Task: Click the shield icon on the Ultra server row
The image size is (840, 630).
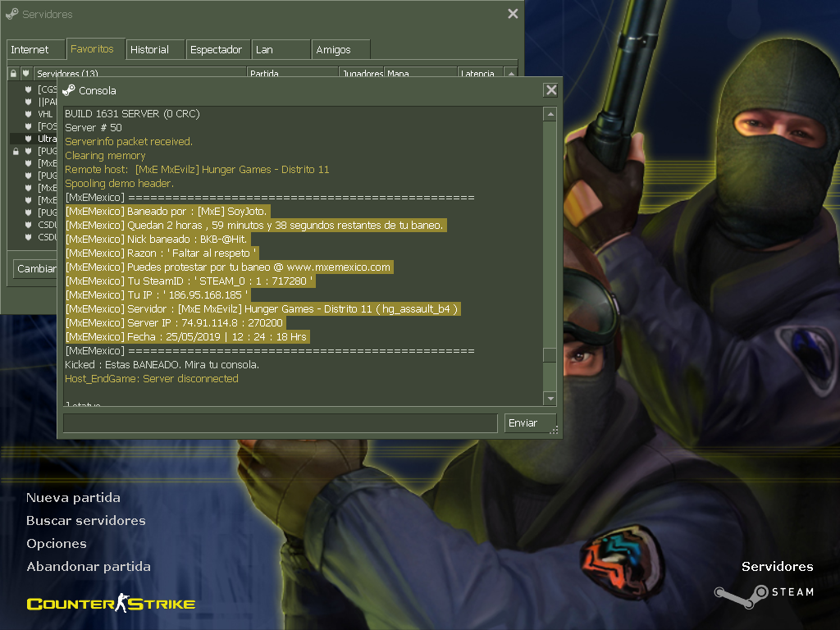Action: click(28, 138)
